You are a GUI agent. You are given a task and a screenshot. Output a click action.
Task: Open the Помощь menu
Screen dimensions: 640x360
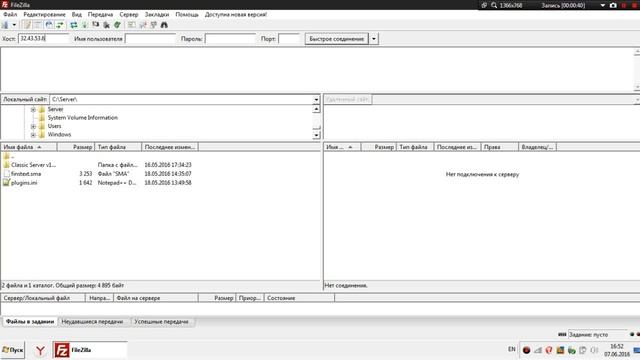click(x=187, y=14)
